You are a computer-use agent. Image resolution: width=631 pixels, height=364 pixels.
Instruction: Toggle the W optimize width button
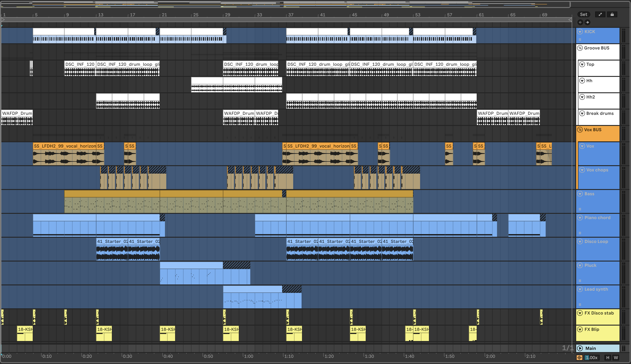[616, 358]
